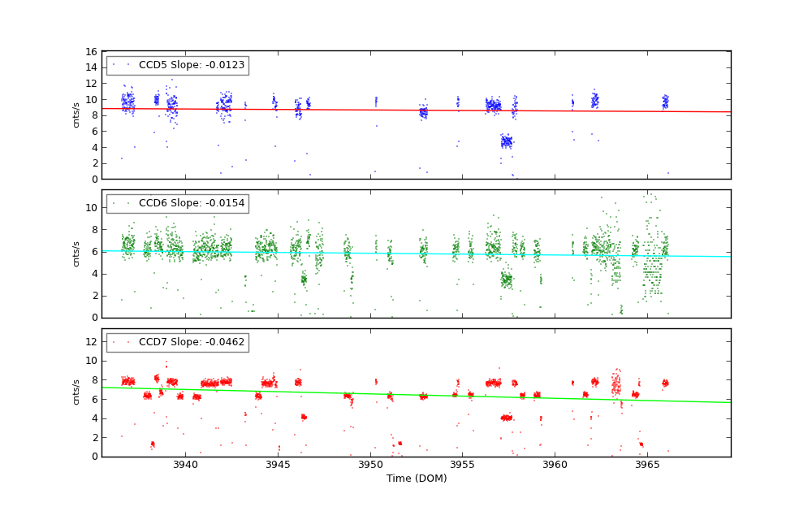This screenshot has width=812, height=507.
Task: Click the 3955 x-axis tick label
Action: pyautogui.click(x=463, y=465)
